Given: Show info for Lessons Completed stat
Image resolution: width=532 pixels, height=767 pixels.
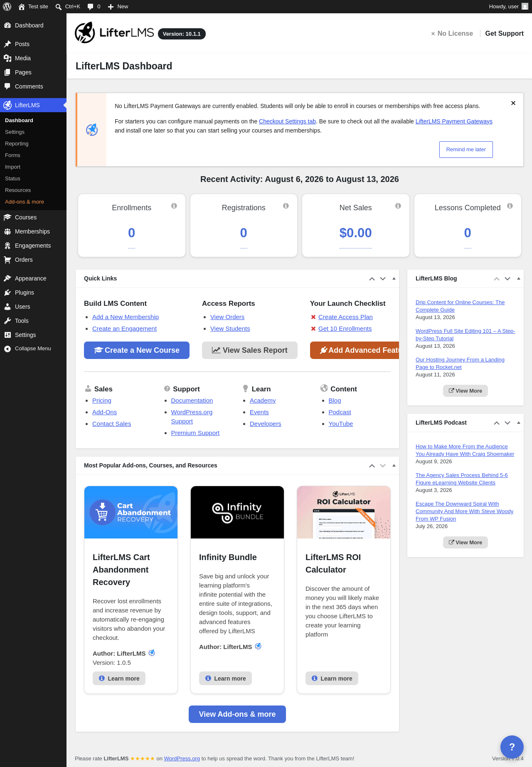Looking at the screenshot, I should click(x=510, y=206).
